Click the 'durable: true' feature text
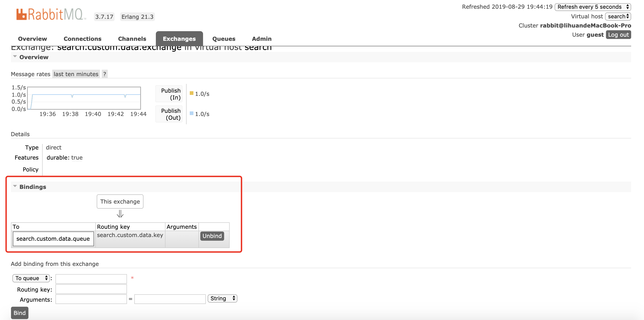The height and width of the screenshot is (320, 644). pyautogui.click(x=64, y=157)
